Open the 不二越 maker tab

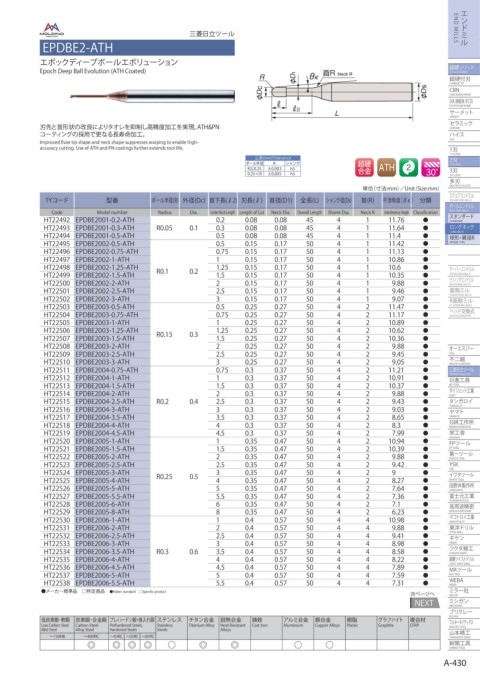464,361
